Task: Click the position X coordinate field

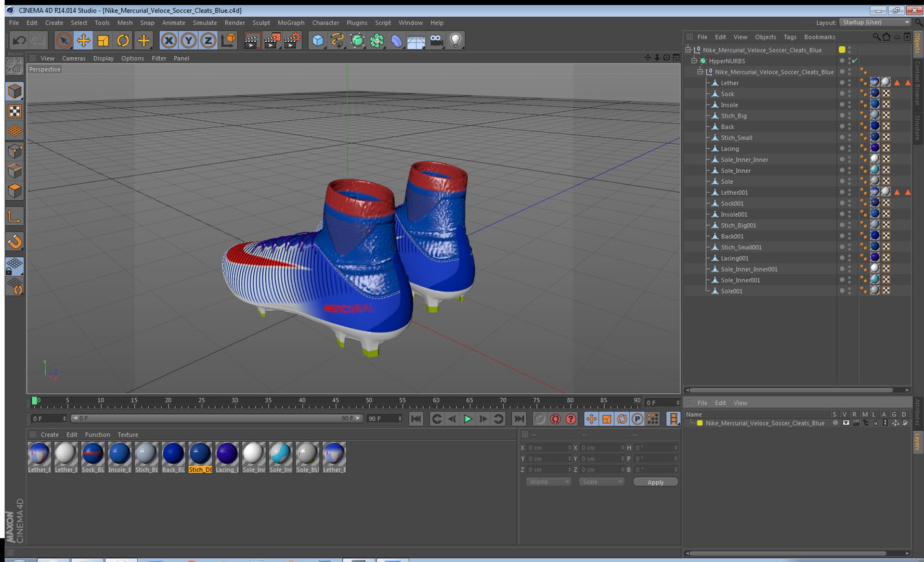Action: pyautogui.click(x=549, y=448)
